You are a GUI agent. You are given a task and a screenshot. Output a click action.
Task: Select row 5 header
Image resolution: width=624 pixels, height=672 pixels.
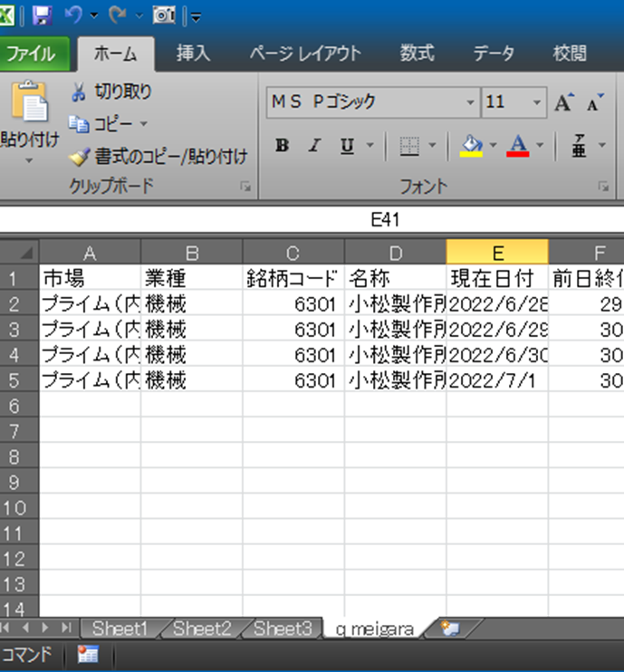(x=19, y=380)
